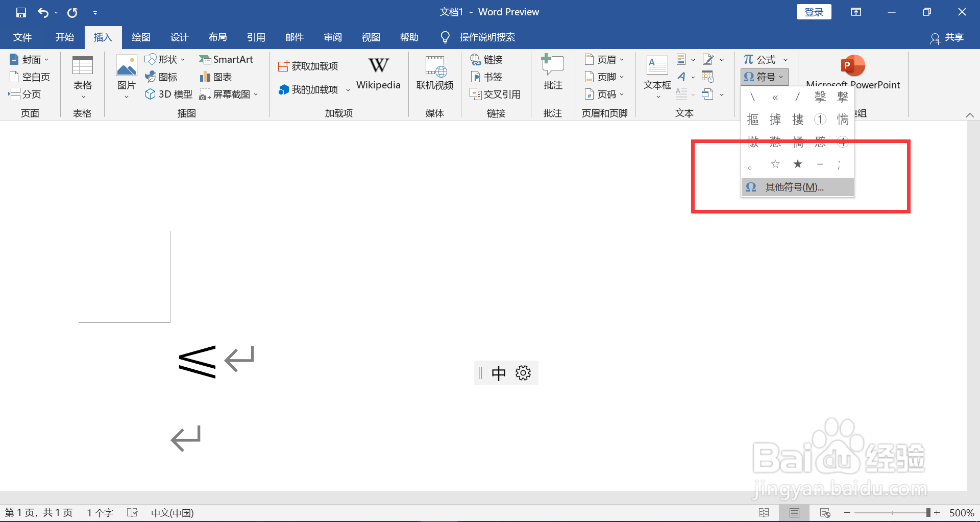
Task: Switch to Read Mode view
Action: 765,512
